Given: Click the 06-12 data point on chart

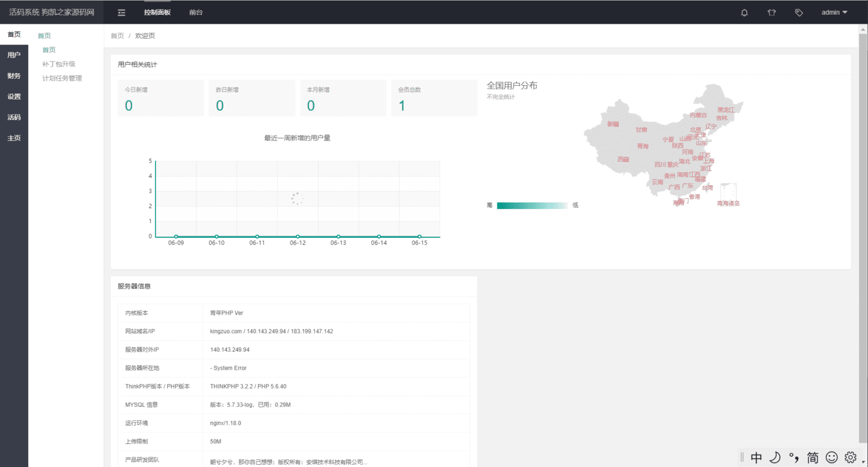Looking at the screenshot, I should tap(298, 237).
